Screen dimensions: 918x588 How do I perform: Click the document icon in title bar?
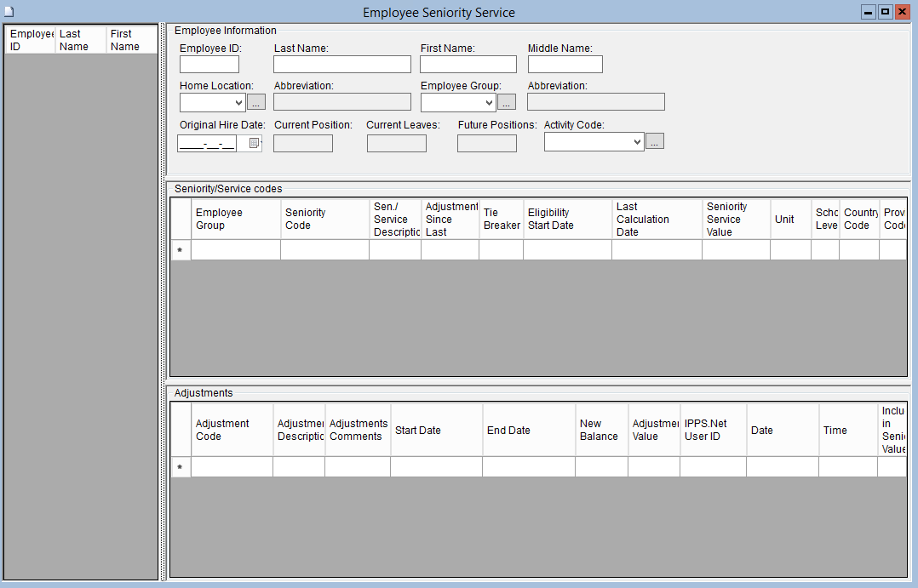9,12
